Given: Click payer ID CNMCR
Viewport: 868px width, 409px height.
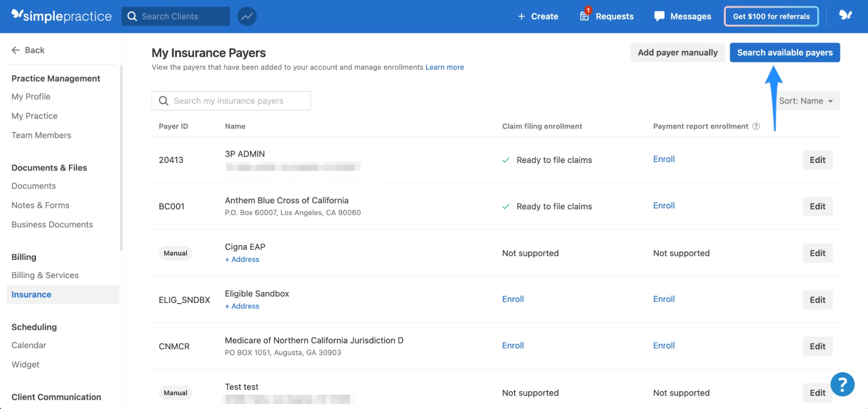Looking at the screenshot, I should (174, 347).
